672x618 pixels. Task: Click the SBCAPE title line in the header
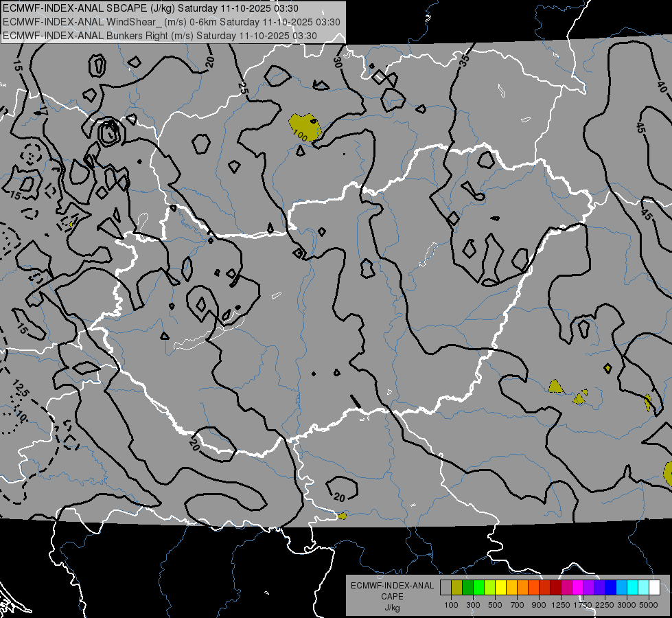(150, 8)
